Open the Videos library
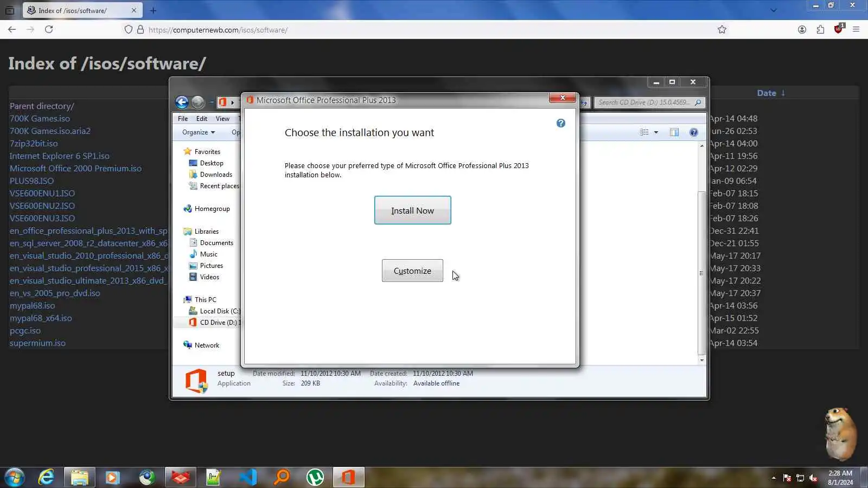Screen dimensions: 868x488 click(209, 277)
